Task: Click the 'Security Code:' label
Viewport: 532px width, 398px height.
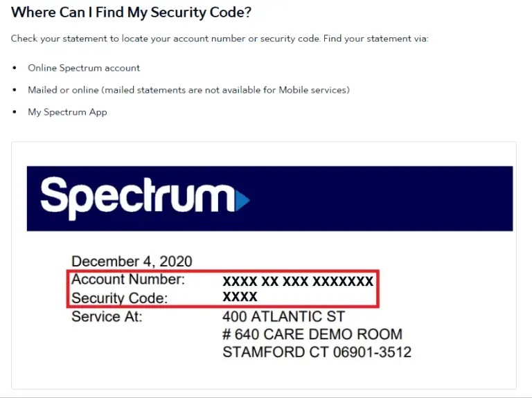Action: pyautogui.click(x=119, y=298)
